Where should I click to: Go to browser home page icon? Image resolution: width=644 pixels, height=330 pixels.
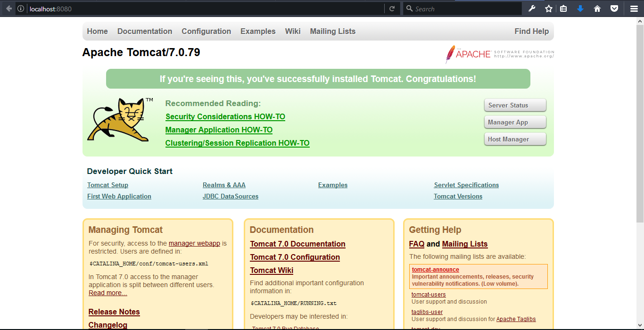click(597, 8)
